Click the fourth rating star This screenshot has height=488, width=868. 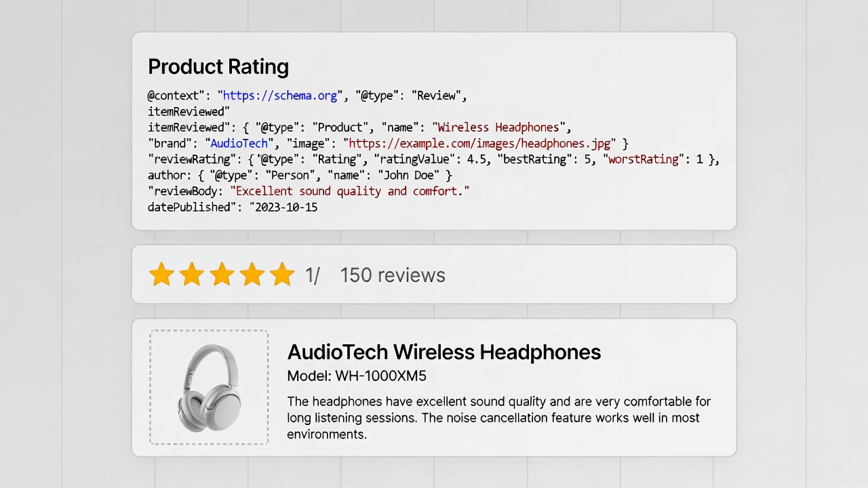point(252,274)
